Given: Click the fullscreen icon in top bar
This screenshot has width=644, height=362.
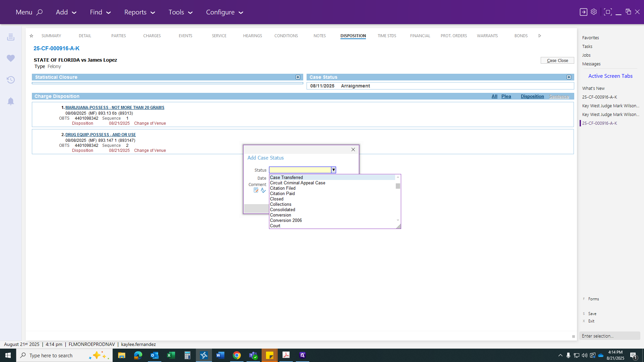Looking at the screenshot, I should [607, 12].
